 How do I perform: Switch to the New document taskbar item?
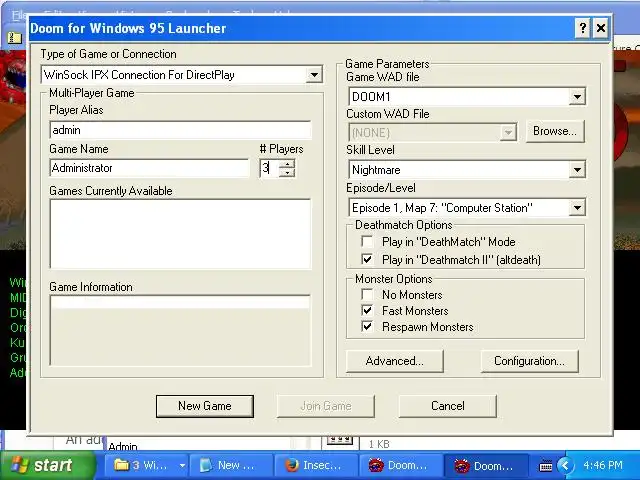point(231,465)
